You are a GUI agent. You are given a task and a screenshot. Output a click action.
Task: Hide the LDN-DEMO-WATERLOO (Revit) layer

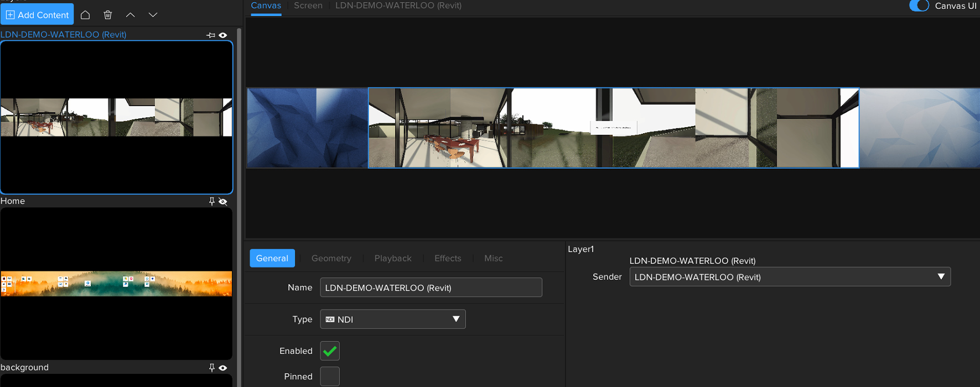223,35
